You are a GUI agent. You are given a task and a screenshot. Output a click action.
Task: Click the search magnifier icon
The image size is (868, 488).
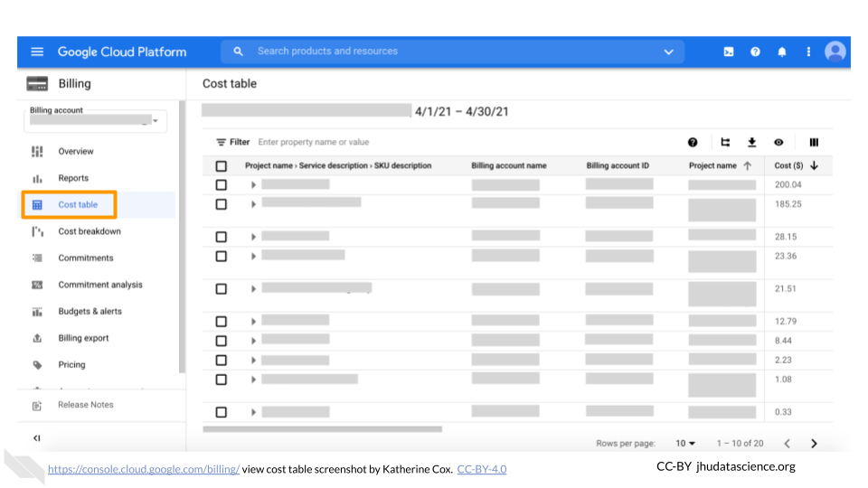click(238, 52)
